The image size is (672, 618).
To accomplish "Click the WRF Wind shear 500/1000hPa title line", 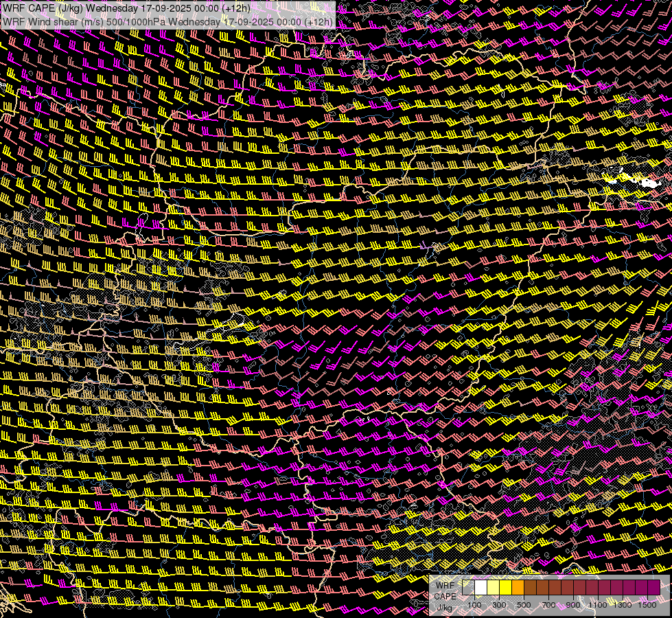I will [167, 22].
